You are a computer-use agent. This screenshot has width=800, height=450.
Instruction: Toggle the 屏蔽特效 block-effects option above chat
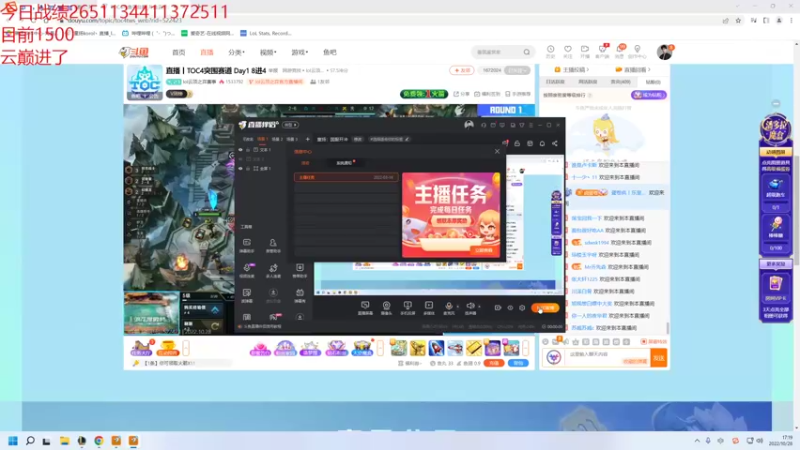point(654,341)
